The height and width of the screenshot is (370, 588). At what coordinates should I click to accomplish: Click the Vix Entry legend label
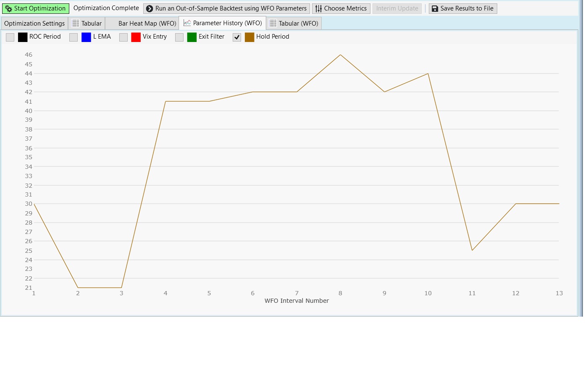pyautogui.click(x=155, y=37)
